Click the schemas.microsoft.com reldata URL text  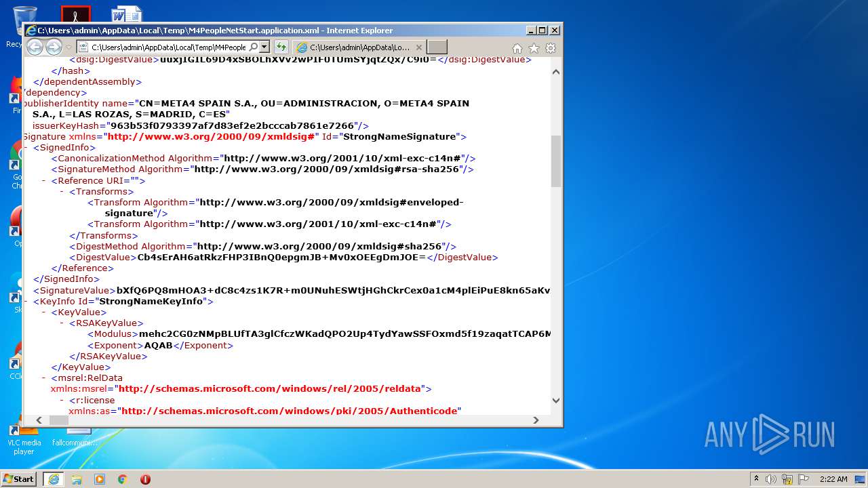271,389
